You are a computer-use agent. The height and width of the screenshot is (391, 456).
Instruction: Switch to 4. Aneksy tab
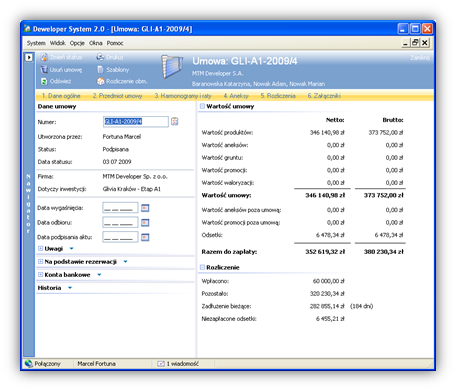[x=236, y=96]
